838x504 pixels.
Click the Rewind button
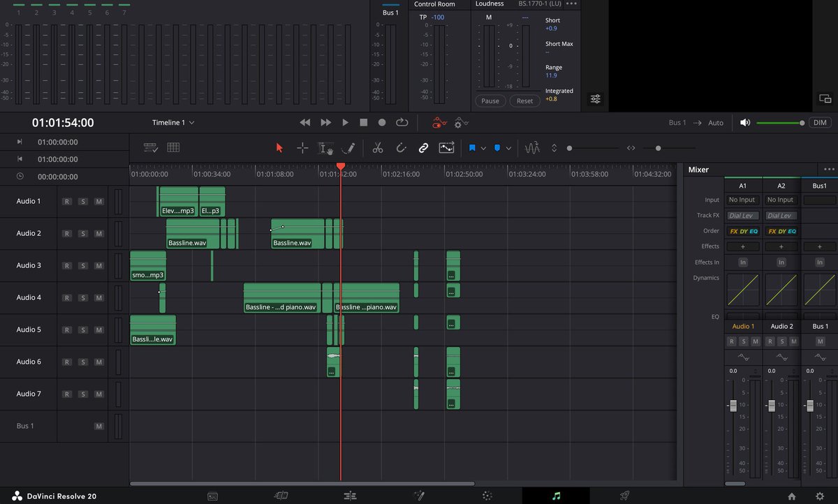coord(305,123)
